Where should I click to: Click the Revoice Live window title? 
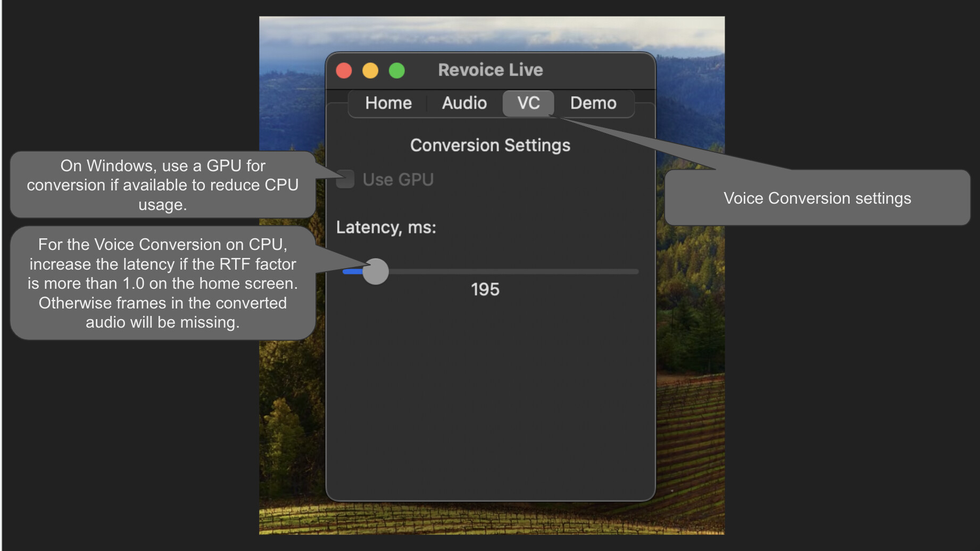(x=489, y=70)
